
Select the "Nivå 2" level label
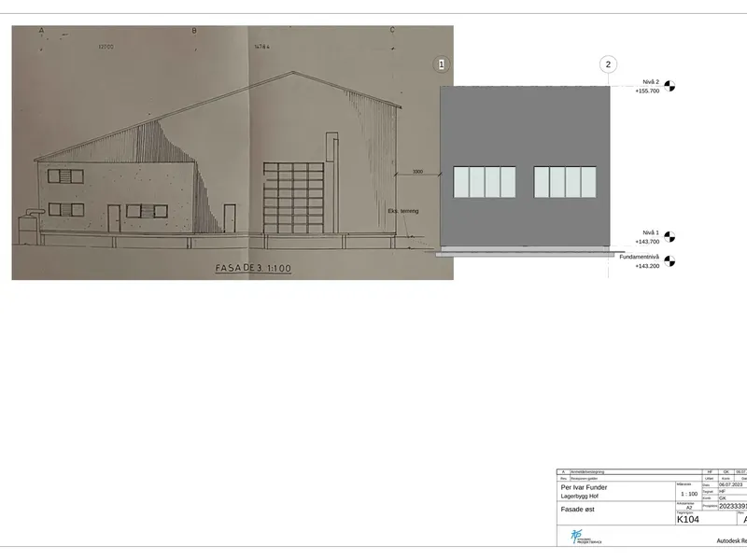[651, 82]
